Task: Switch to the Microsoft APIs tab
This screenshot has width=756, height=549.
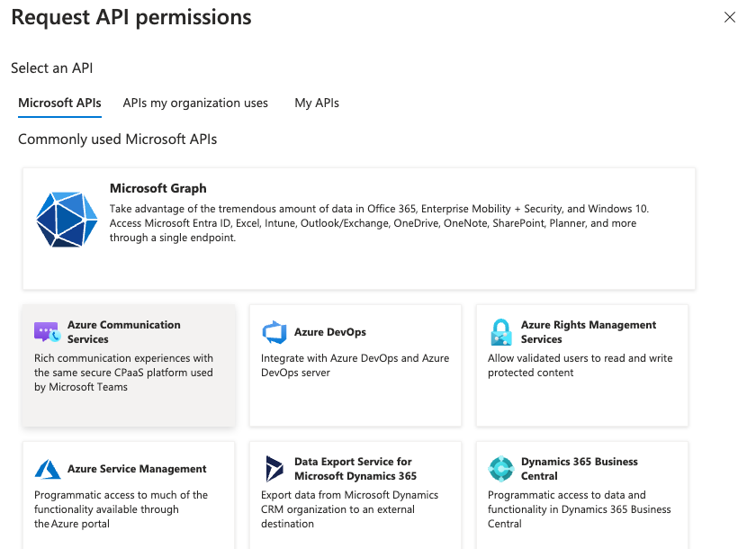Action: [59, 103]
